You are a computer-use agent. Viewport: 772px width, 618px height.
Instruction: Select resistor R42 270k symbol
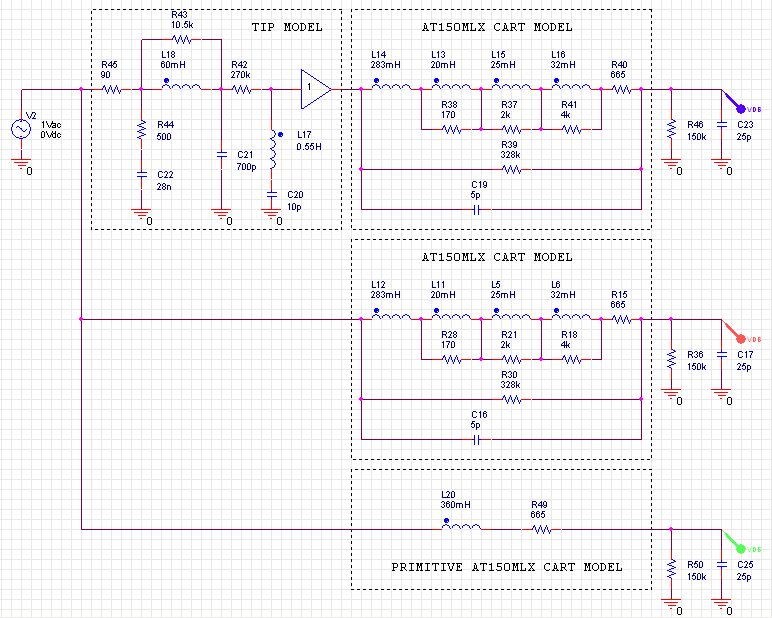pos(242,90)
